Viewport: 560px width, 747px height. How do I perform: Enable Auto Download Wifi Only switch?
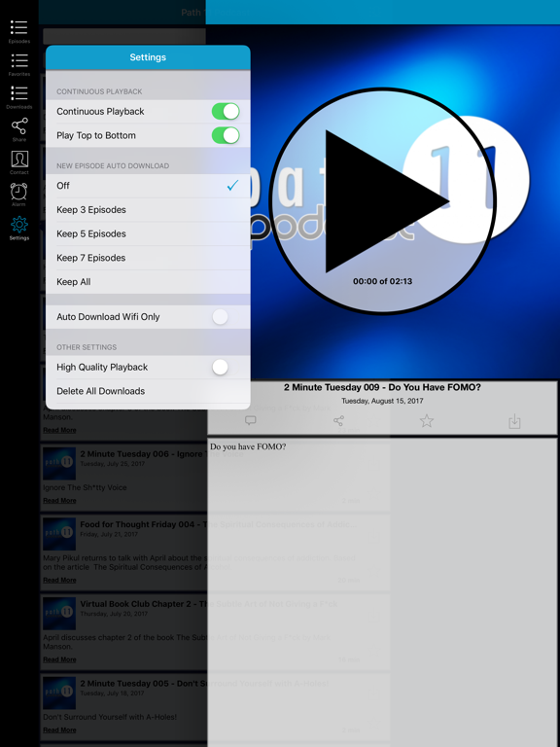pyautogui.click(x=226, y=317)
